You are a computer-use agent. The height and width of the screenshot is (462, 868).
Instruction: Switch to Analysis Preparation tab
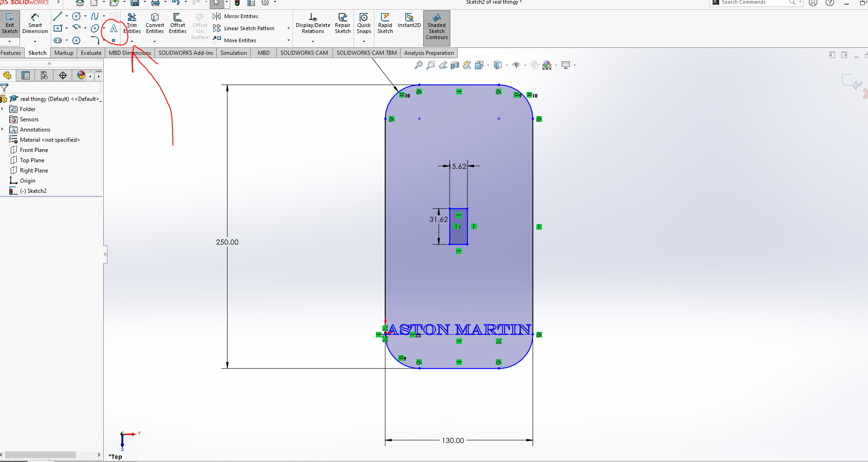429,53
